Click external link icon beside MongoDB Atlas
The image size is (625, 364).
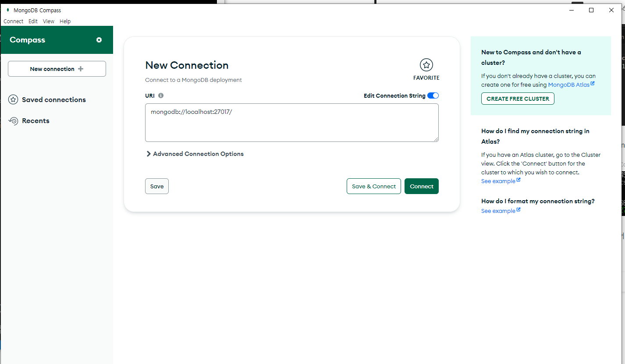coord(593,83)
